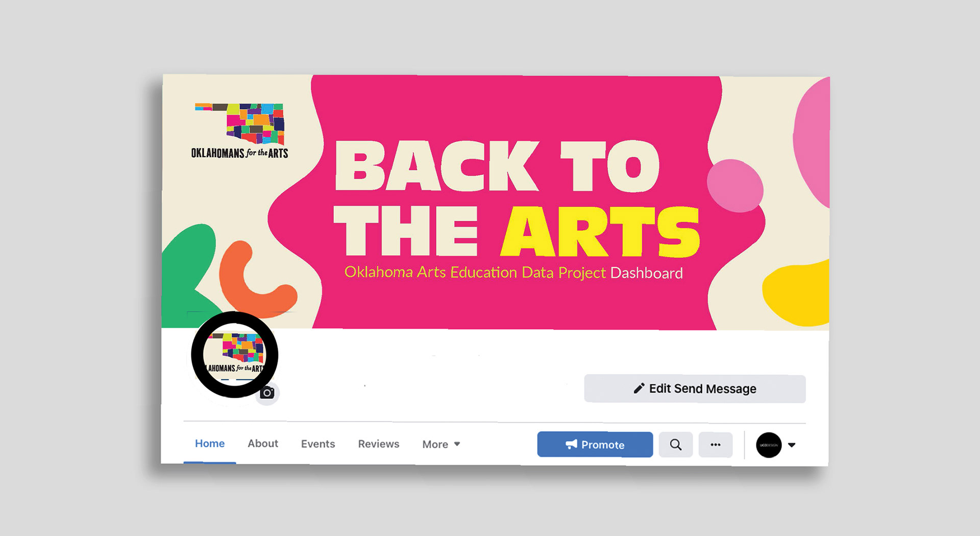Click the Back to the Arts headline
Viewport: 980px width, 536px height.
click(517, 199)
